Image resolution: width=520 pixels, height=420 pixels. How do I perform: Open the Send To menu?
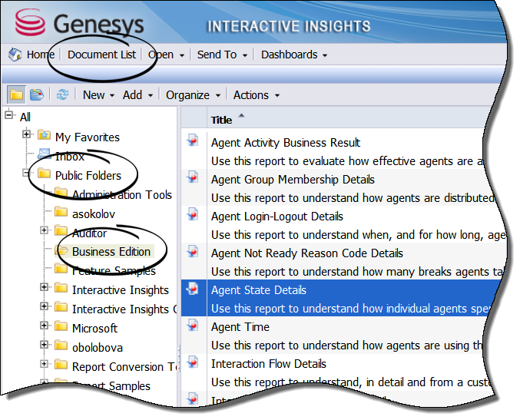(x=222, y=55)
